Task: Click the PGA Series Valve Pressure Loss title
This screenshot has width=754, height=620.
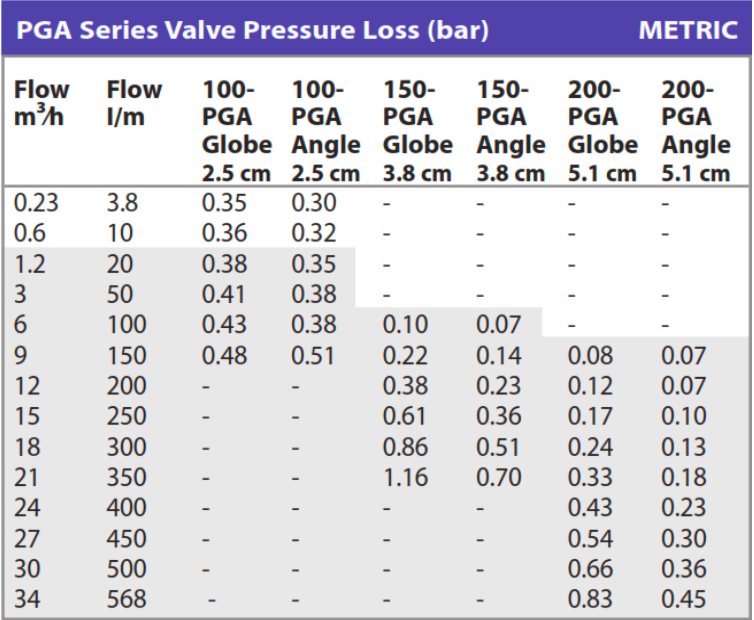Action: coord(251,29)
